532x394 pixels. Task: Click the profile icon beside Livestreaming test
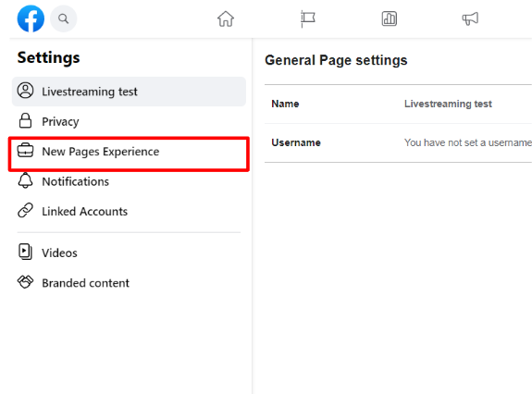click(x=26, y=91)
